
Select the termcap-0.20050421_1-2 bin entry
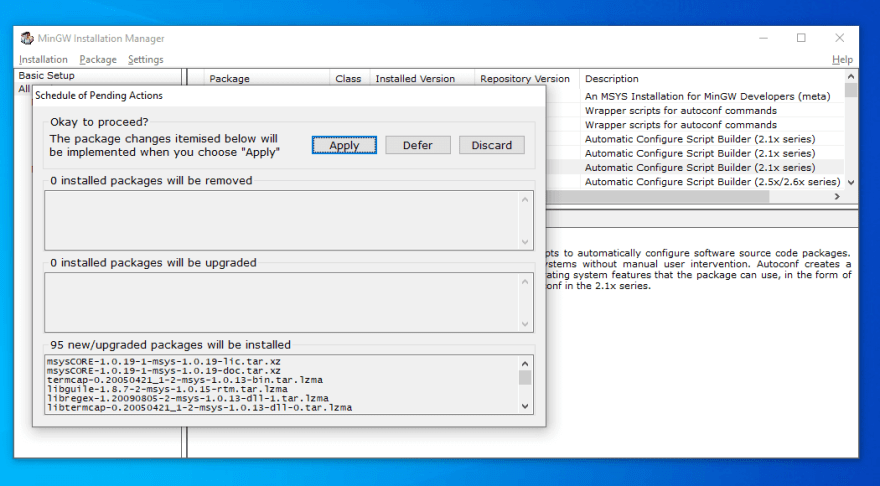coord(185,380)
